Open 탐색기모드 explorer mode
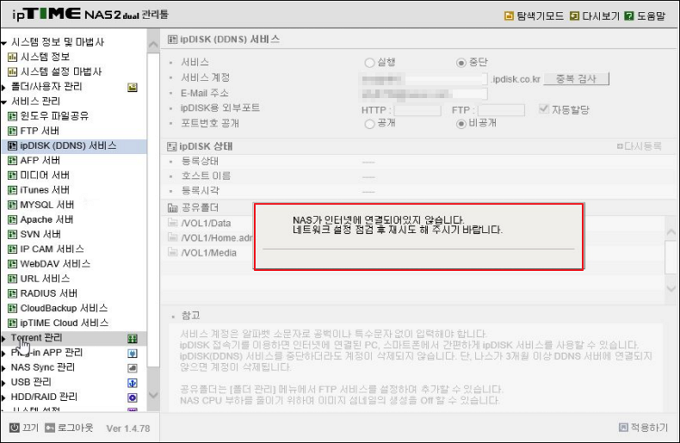 point(534,16)
